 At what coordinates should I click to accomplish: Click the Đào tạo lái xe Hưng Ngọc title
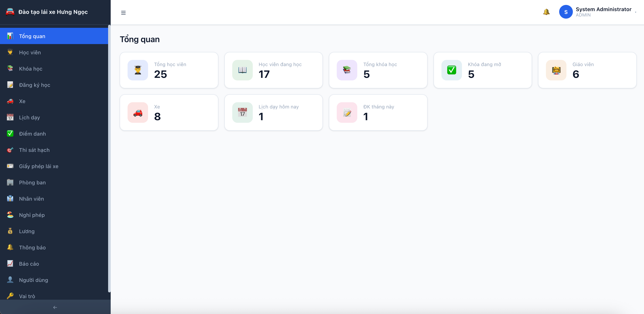53,12
